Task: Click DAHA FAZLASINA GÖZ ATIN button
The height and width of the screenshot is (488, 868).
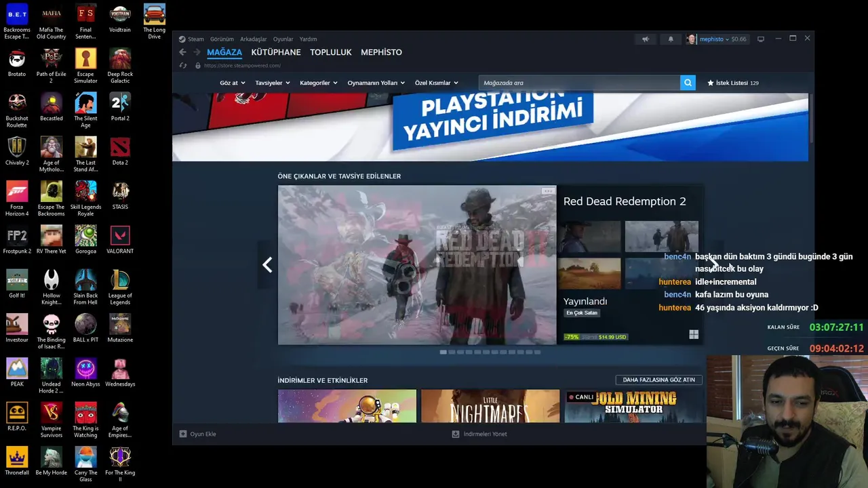Action: click(658, 380)
